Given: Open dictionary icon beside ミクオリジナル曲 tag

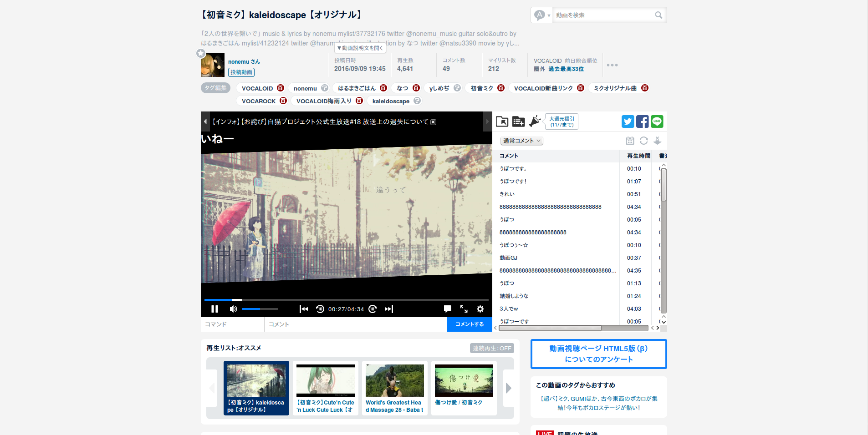Looking at the screenshot, I should [645, 88].
